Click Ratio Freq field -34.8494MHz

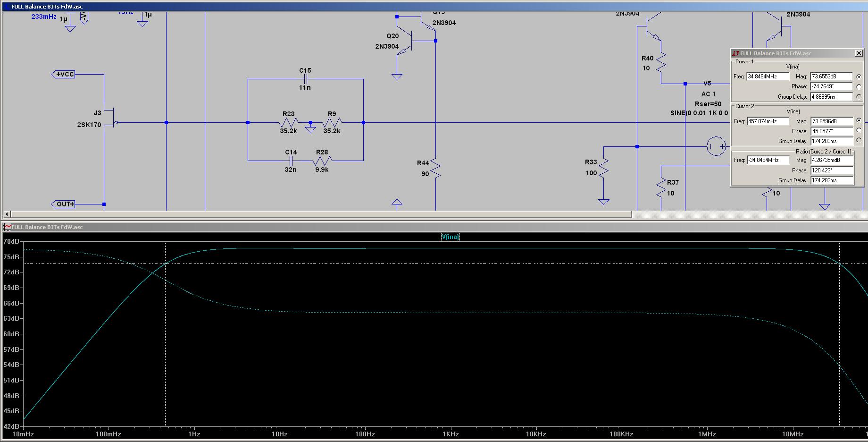pos(768,160)
